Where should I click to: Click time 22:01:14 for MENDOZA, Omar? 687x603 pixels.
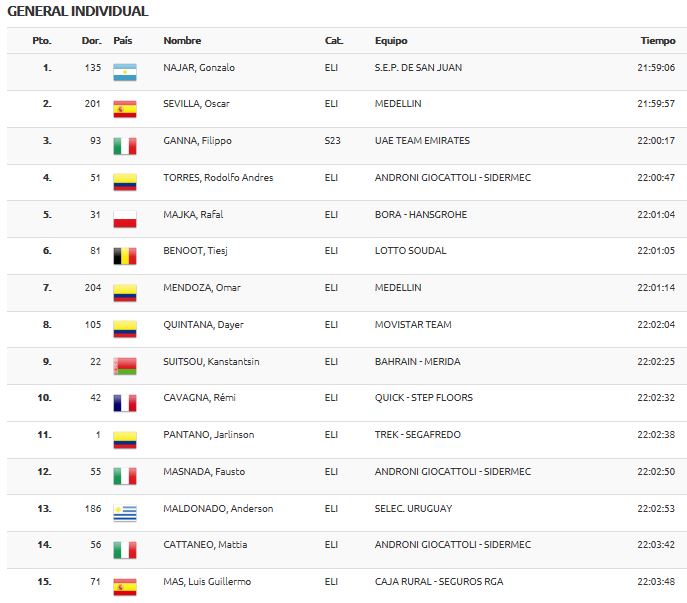[656, 287]
